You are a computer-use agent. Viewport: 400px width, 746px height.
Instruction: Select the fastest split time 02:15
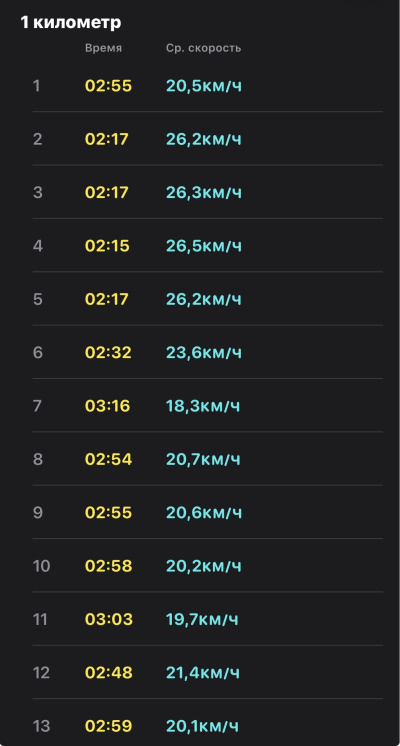click(107, 246)
